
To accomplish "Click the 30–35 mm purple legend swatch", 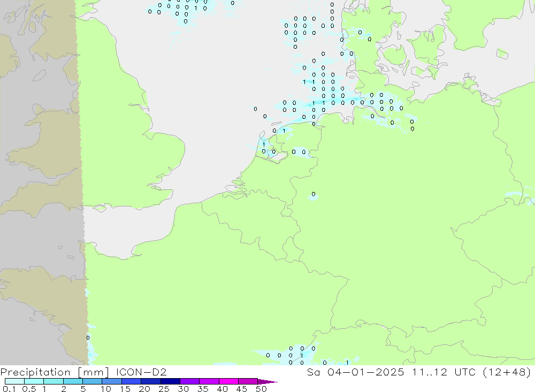I will pyautogui.click(x=189, y=381).
